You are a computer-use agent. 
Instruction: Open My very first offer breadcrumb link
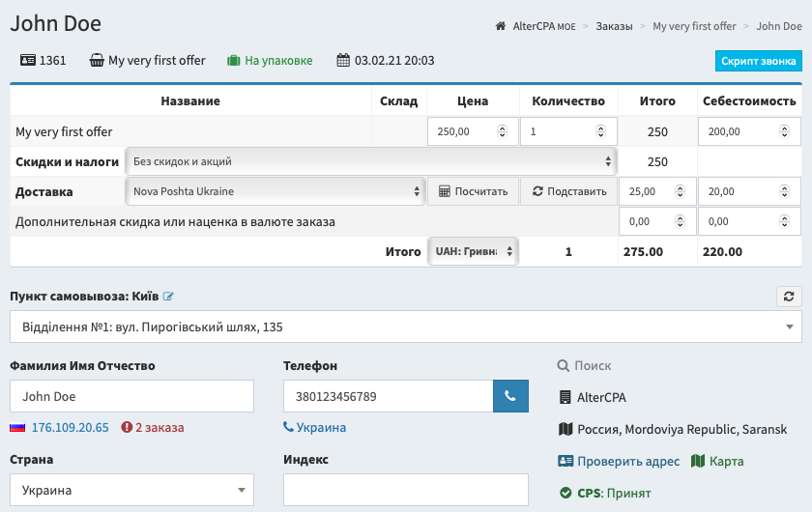(x=694, y=26)
